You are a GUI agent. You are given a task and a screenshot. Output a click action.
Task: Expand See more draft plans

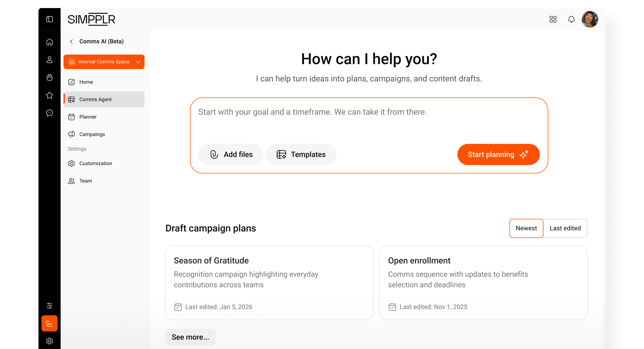(190, 337)
